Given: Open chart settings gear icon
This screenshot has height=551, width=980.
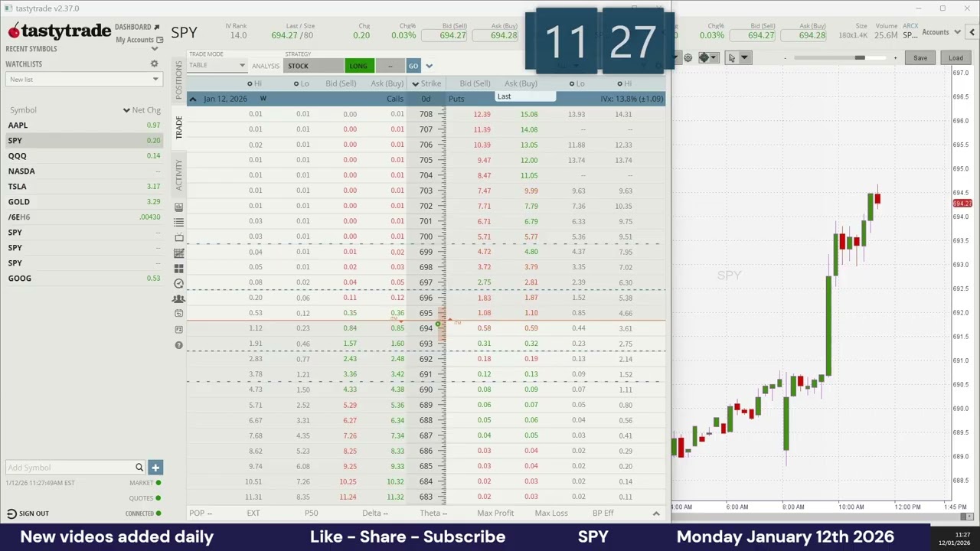Looking at the screenshot, I should coord(688,58).
